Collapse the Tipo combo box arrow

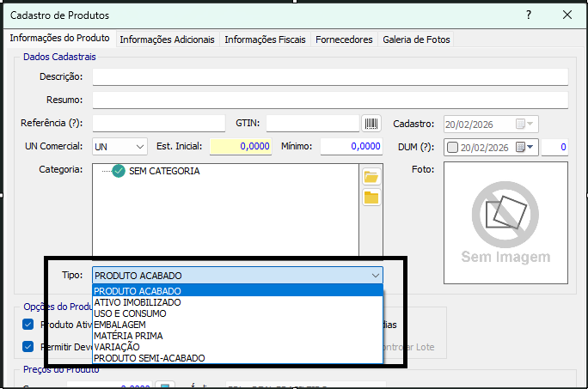376,276
